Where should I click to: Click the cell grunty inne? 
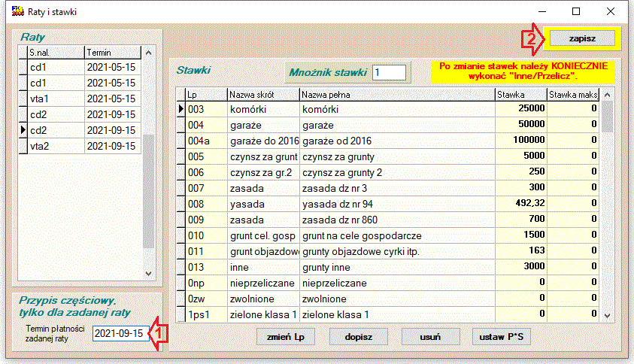(397, 267)
